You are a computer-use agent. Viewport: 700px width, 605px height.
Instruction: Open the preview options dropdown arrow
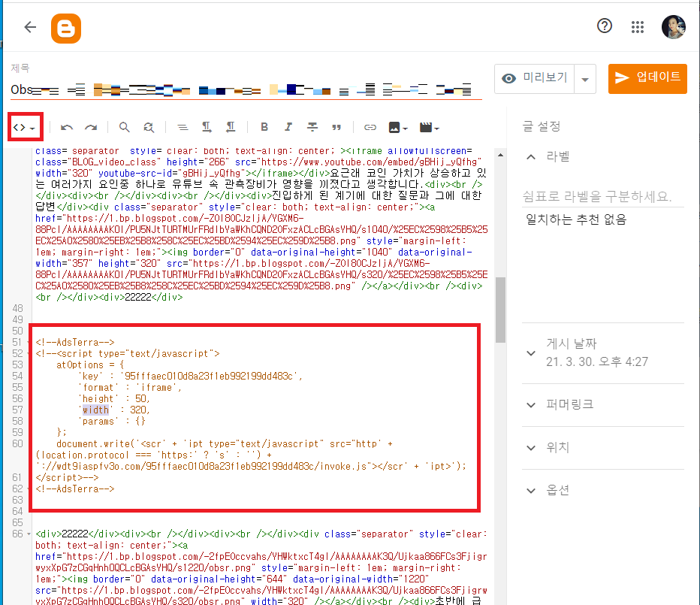pos(585,79)
